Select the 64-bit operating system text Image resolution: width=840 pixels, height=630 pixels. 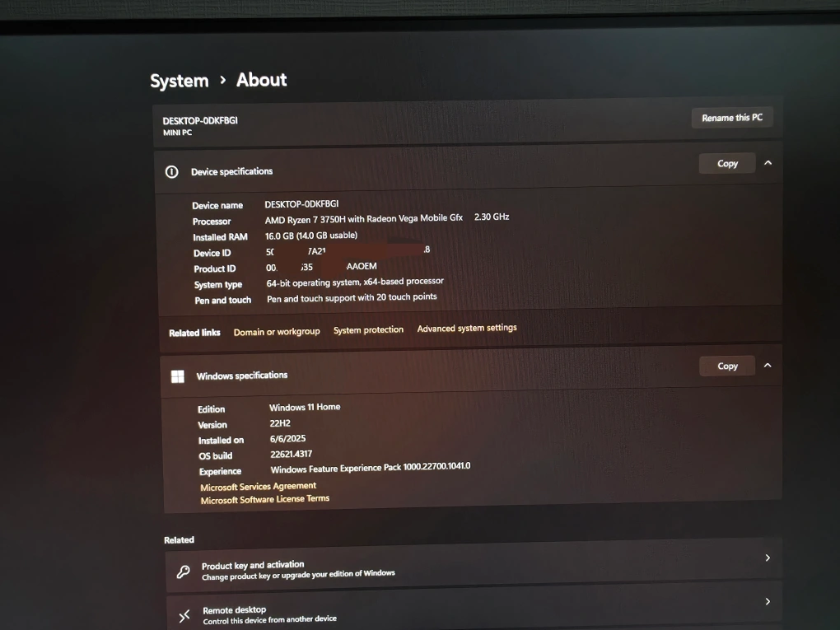click(355, 282)
